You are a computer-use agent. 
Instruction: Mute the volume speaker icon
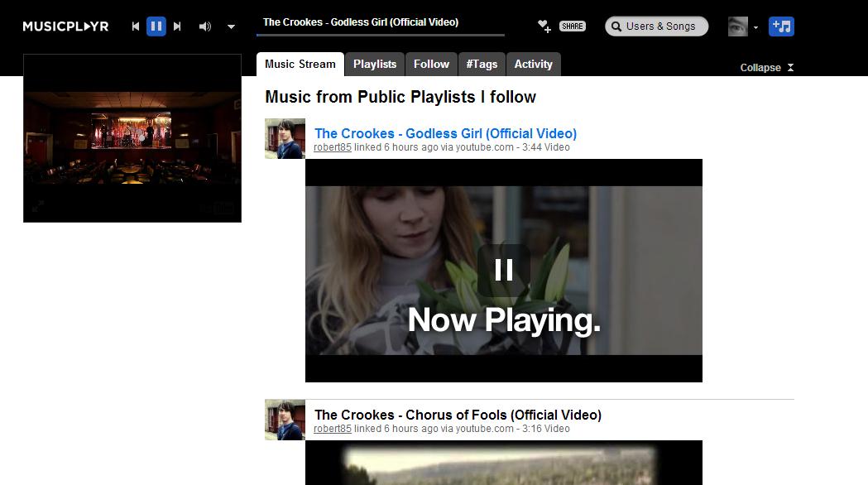coord(205,26)
